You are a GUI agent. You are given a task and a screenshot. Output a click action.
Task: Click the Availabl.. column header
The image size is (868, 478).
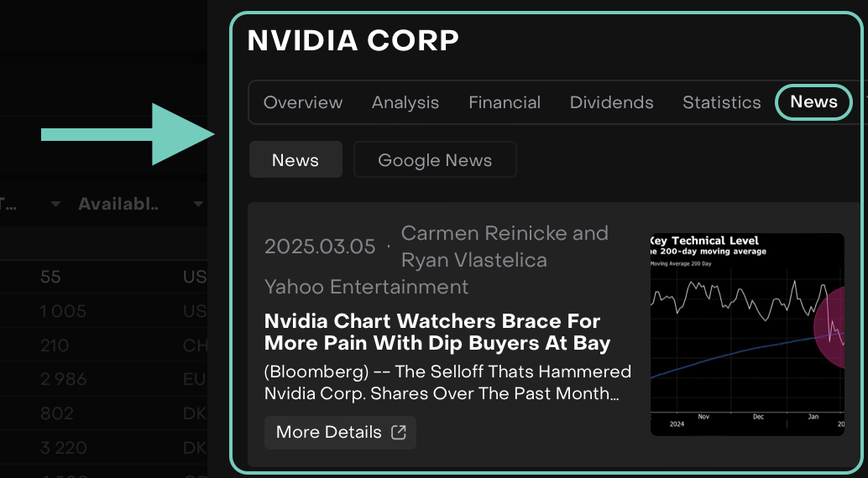click(118, 204)
